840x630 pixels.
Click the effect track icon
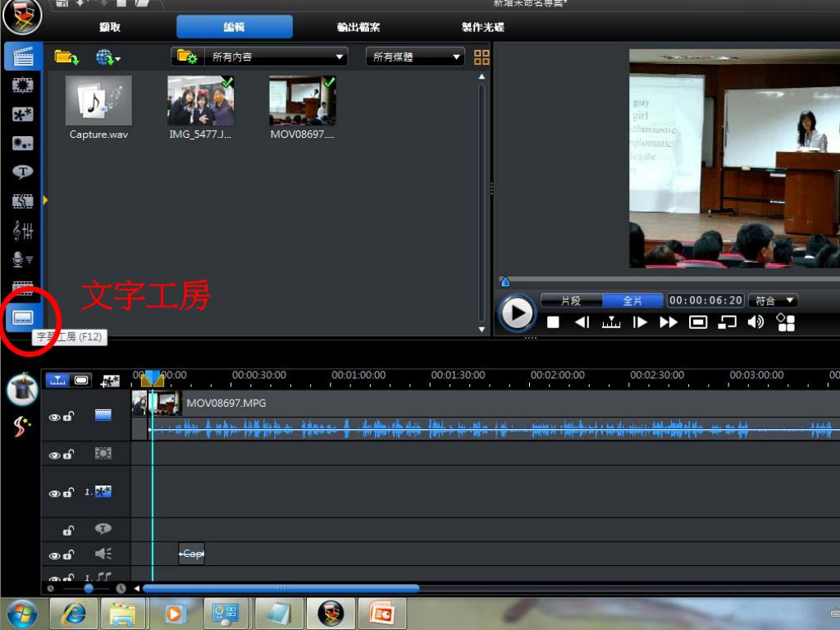[x=103, y=453]
